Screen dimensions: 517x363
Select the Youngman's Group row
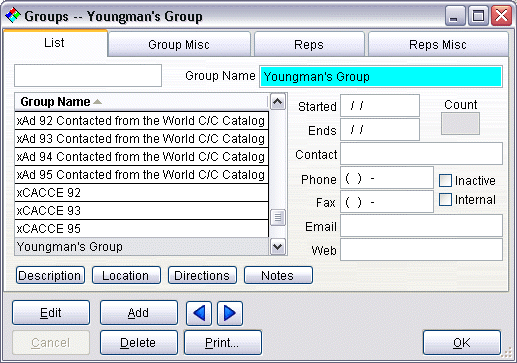(x=142, y=247)
